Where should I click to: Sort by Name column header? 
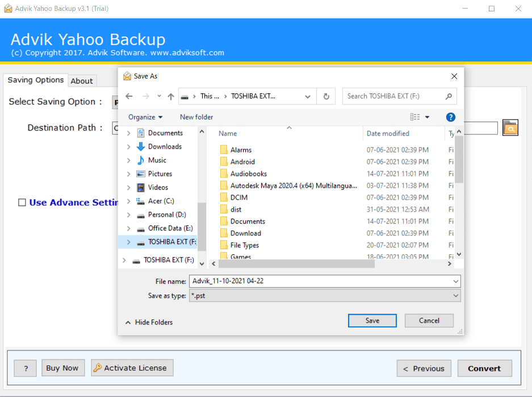pos(228,134)
